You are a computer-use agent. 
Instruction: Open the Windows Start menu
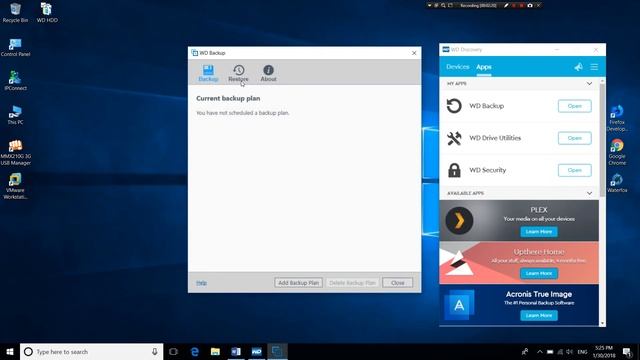pos(10,351)
